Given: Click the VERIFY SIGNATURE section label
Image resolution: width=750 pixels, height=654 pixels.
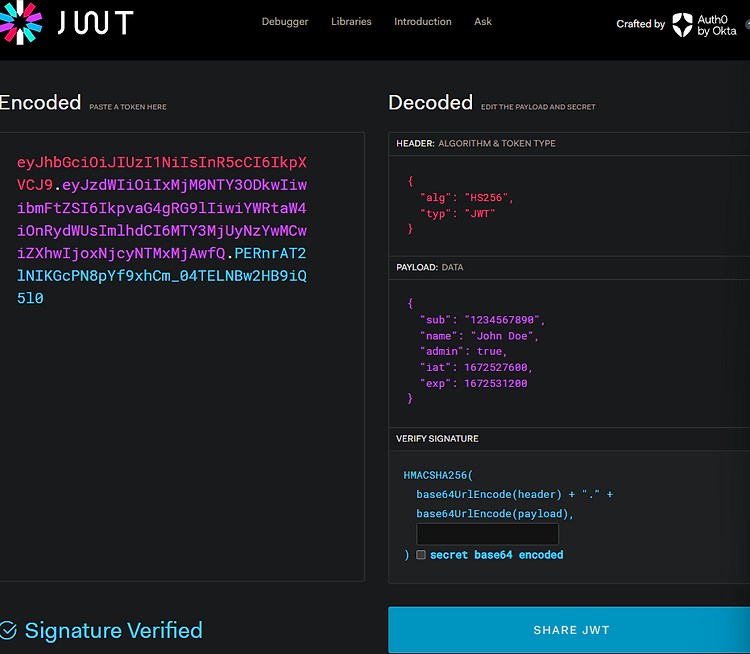Looking at the screenshot, I should (x=437, y=439).
